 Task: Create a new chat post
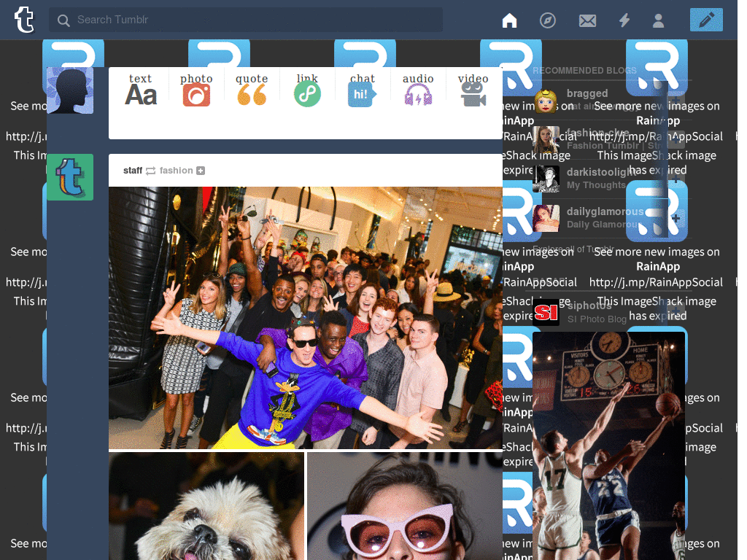click(363, 90)
